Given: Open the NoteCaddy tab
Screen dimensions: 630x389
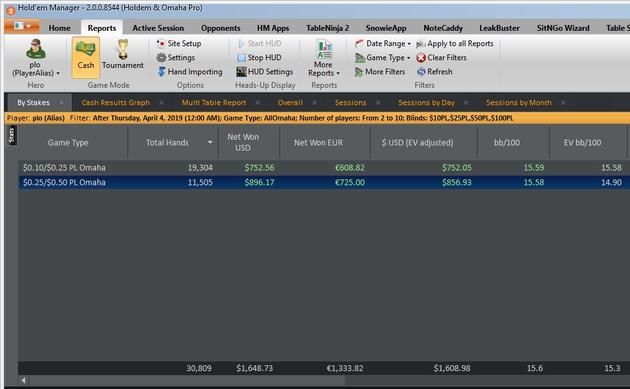Looking at the screenshot, I should 443,28.
